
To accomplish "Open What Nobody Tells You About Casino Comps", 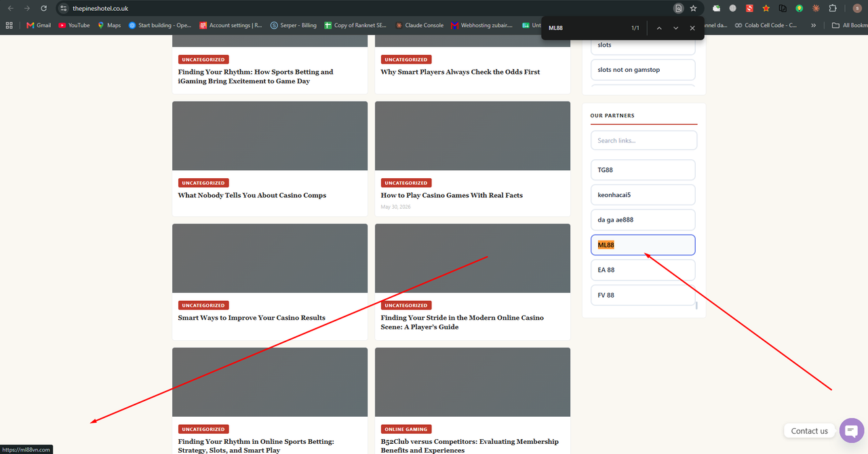I will pos(252,195).
